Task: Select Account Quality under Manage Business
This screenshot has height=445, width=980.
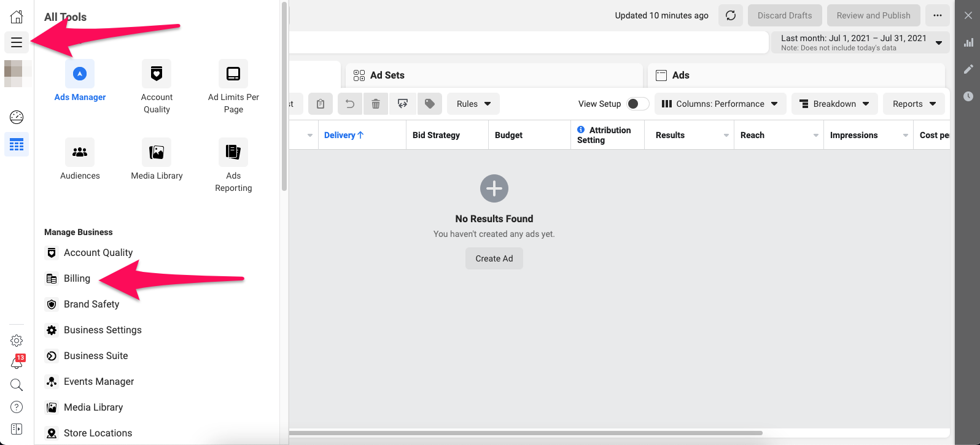Action: (x=89, y=253)
